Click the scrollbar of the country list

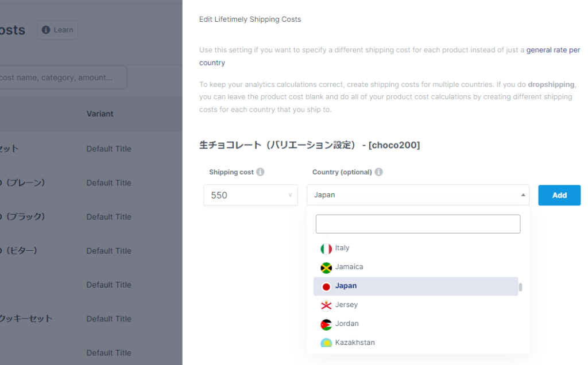pyautogui.click(x=521, y=286)
